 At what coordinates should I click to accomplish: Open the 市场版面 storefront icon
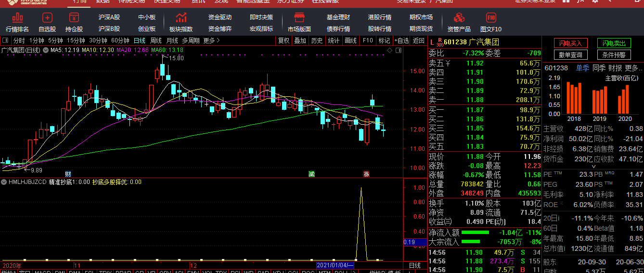pos(299,18)
